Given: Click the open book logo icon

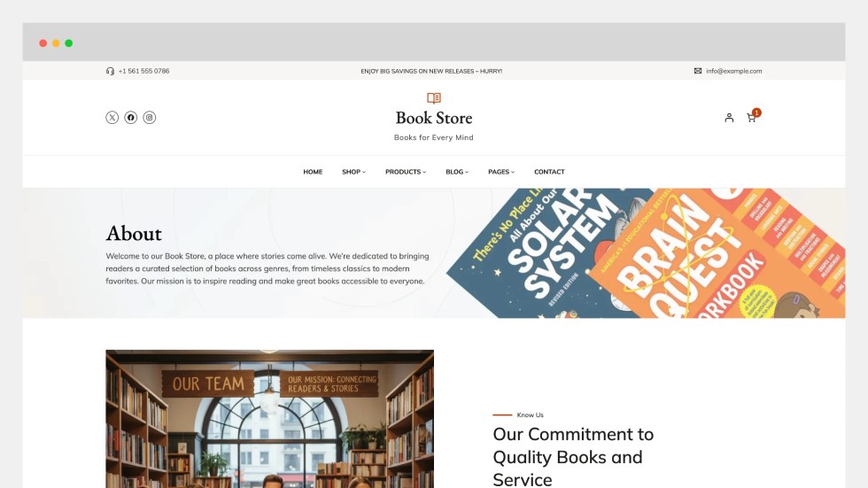Looking at the screenshot, I should click(434, 98).
